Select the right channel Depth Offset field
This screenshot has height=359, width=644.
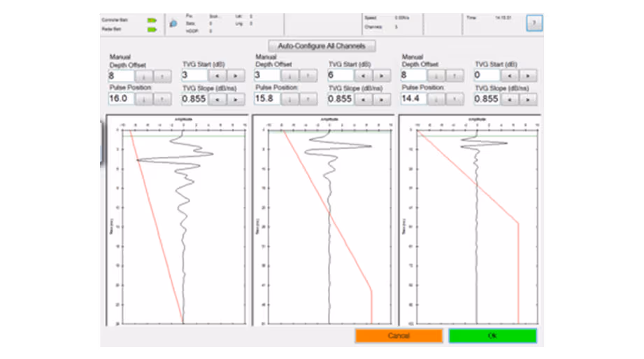(x=413, y=76)
